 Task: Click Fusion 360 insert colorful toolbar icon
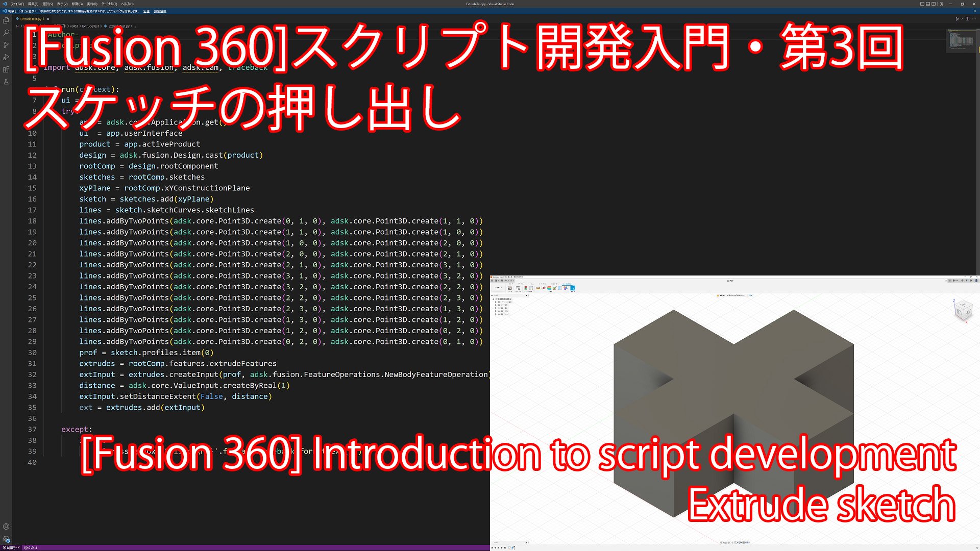click(x=549, y=288)
